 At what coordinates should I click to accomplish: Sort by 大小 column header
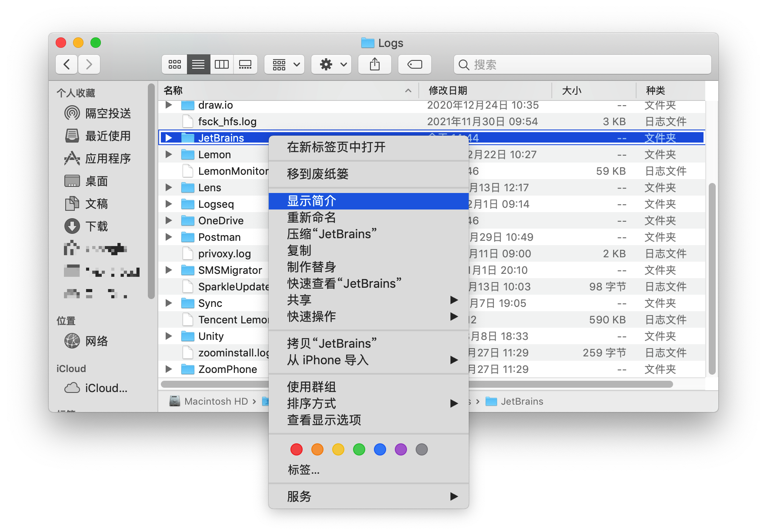tap(594, 90)
